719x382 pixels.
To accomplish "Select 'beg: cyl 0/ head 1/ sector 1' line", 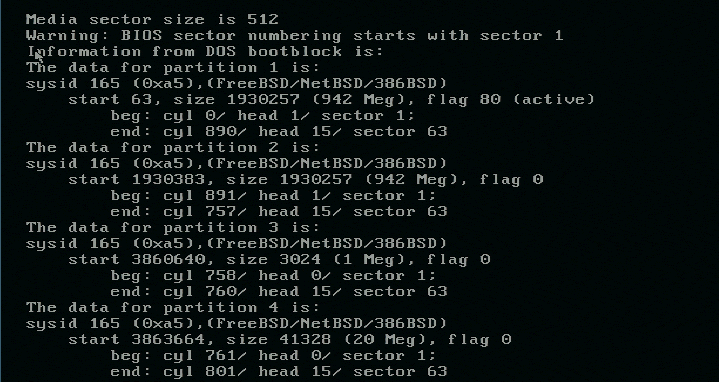I will pos(262,116).
